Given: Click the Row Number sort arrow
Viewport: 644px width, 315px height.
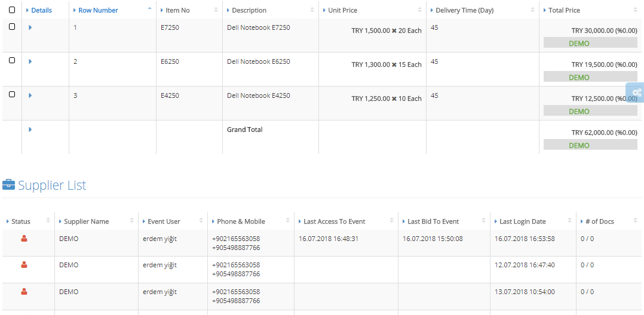Looking at the screenshot, I should pos(149,9).
